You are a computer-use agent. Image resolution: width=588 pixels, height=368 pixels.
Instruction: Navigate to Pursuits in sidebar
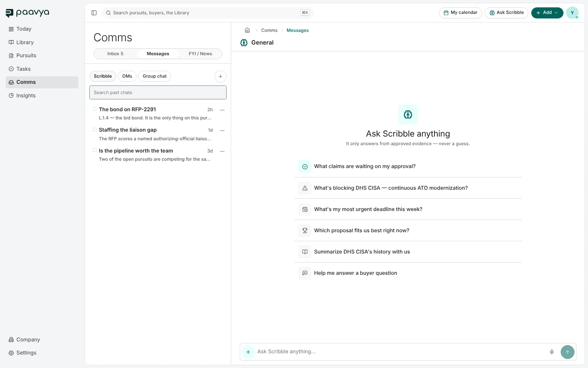pyautogui.click(x=42, y=56)
